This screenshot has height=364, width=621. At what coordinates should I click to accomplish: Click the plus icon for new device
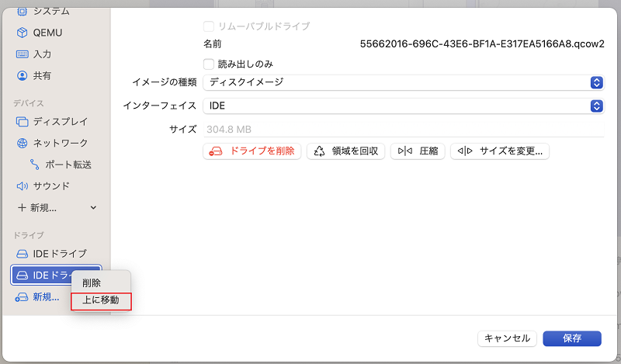(x=23, y=207)
